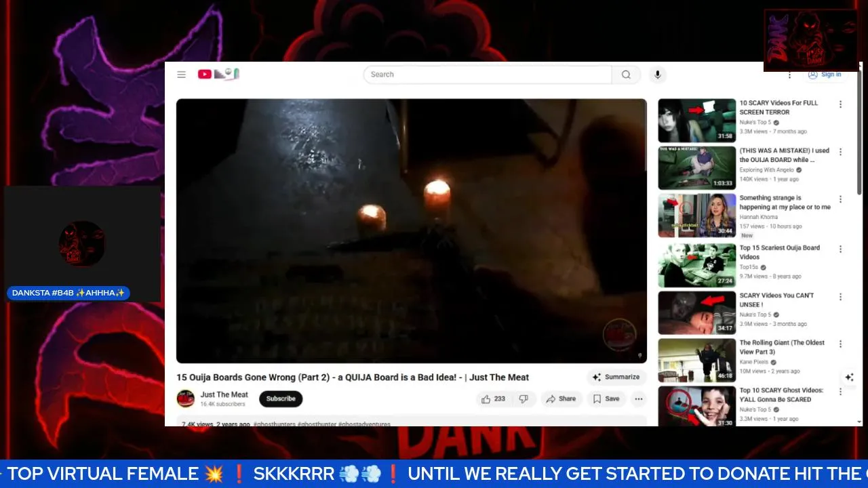Dislike the video with thumbs down
The height and width of the screenshot is (488, 868).
tap(524, 399)
